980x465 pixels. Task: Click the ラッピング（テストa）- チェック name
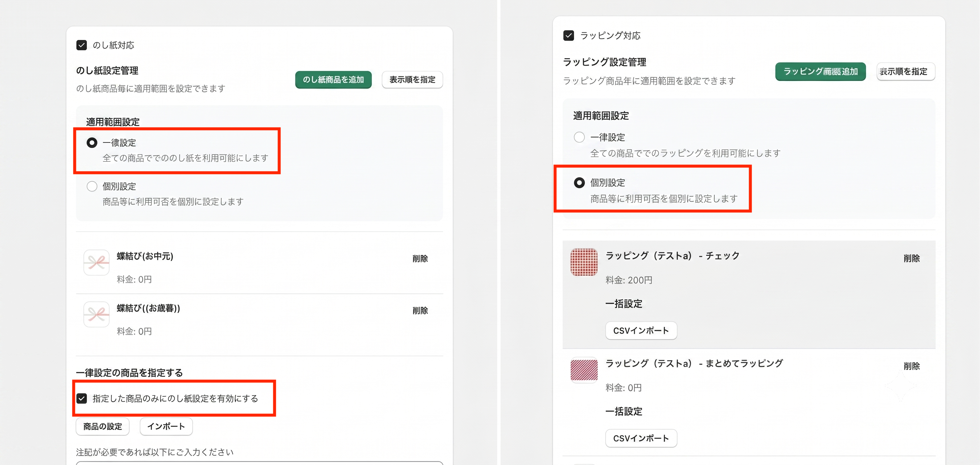(672, 256)
